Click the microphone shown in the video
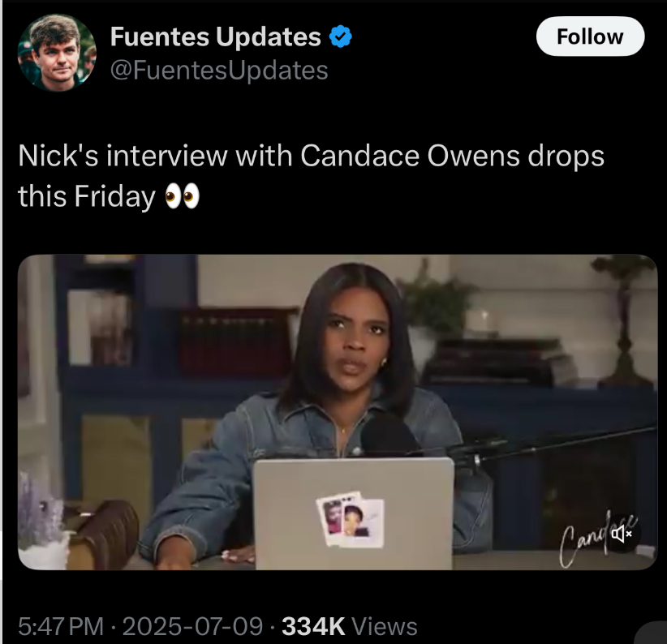 [x=388, y=437]
